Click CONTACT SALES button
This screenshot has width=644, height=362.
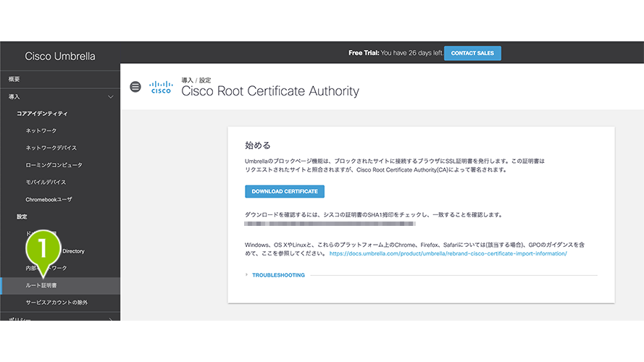(472, 53)
